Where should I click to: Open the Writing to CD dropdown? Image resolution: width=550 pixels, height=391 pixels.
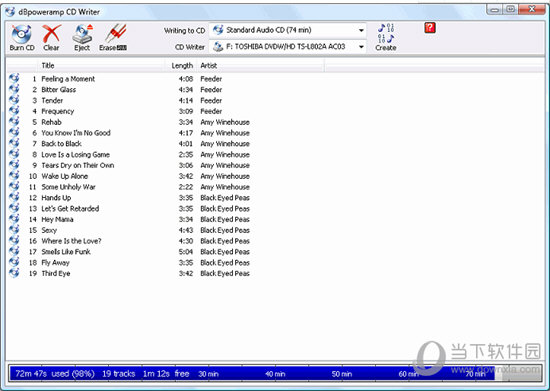tap(288, 30)
